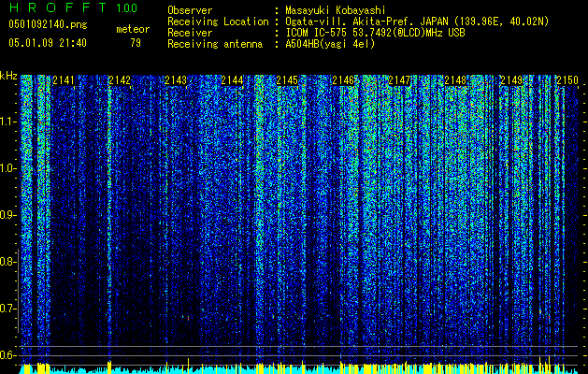This screenshot has width=588, height=374.
Task: Click the HROFFT 1.0.0 title text
Action: click(x=73, y=7)
